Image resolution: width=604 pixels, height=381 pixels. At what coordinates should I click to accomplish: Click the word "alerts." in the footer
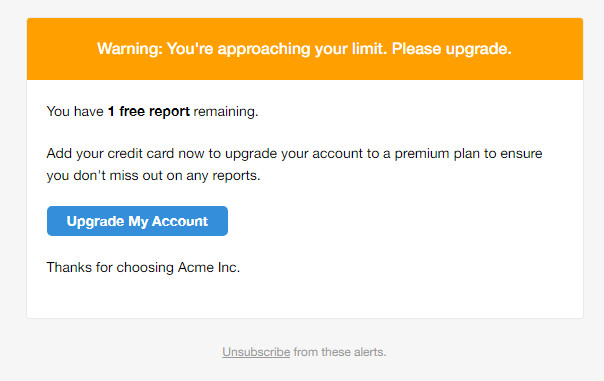[370, 352]
